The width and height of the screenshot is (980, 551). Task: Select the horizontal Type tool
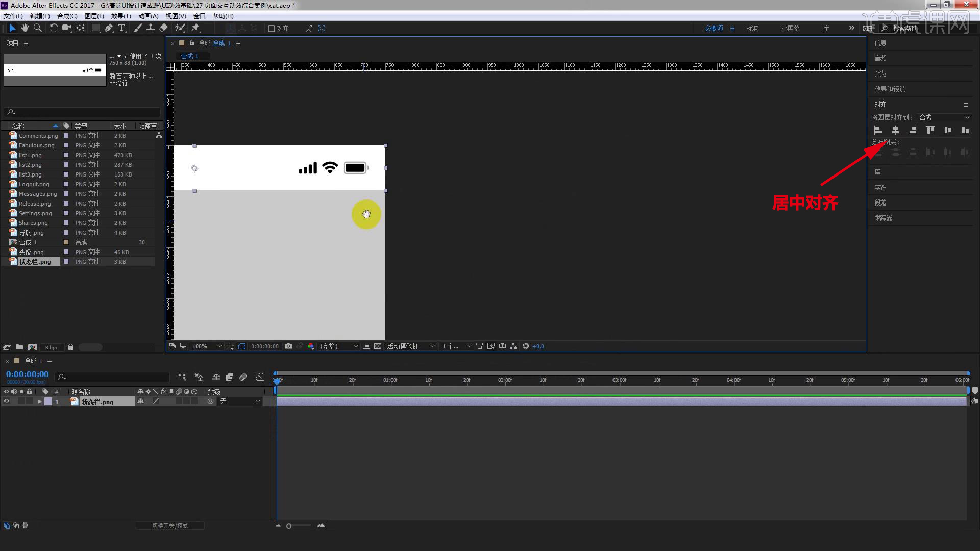pos(121,28)
